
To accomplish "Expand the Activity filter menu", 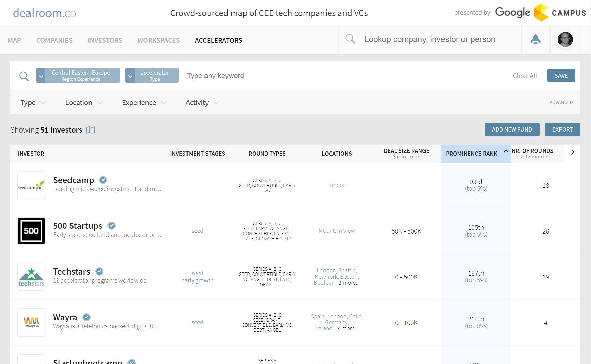I will (202, 103).
